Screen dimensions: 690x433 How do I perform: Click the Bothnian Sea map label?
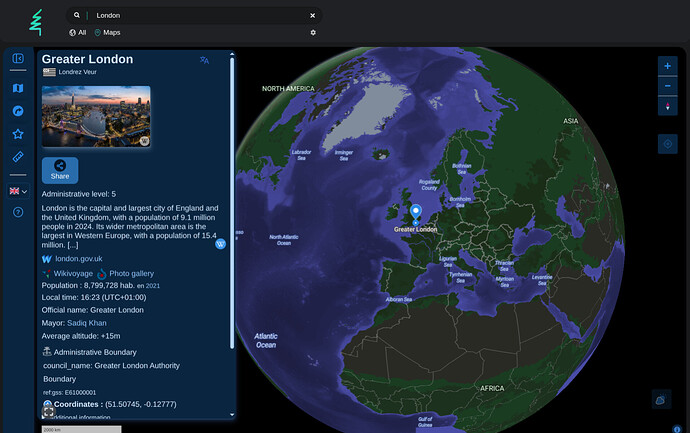click(x=462, y=169)
